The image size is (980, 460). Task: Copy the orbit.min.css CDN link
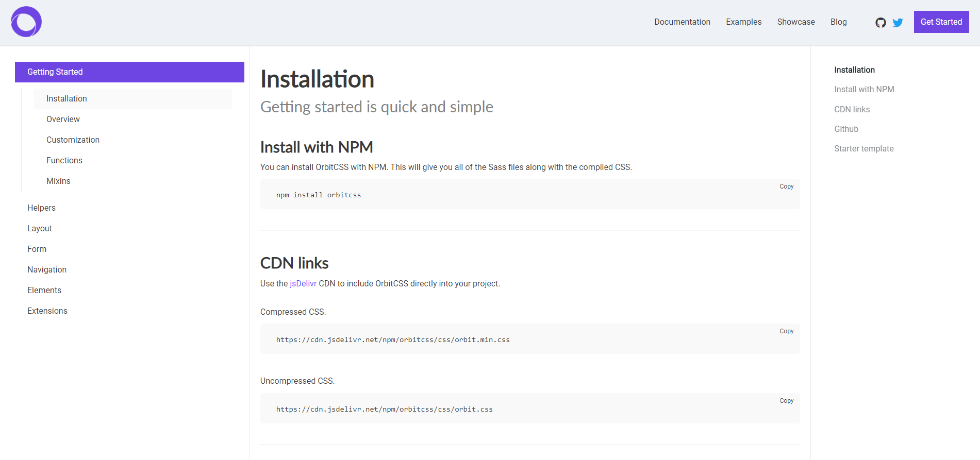pyautogui.click(x=786, y=331)
